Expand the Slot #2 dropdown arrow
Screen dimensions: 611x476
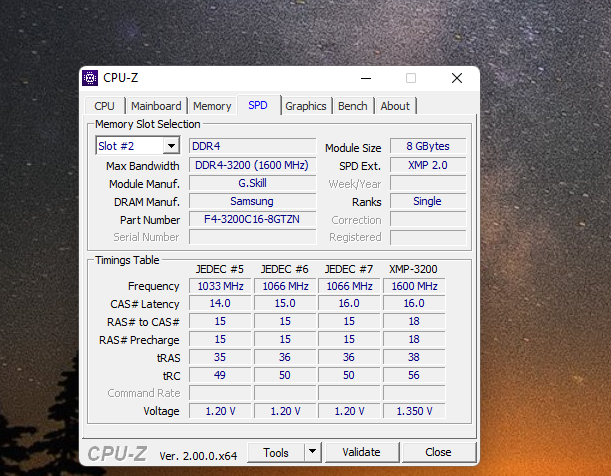[171, 146]
